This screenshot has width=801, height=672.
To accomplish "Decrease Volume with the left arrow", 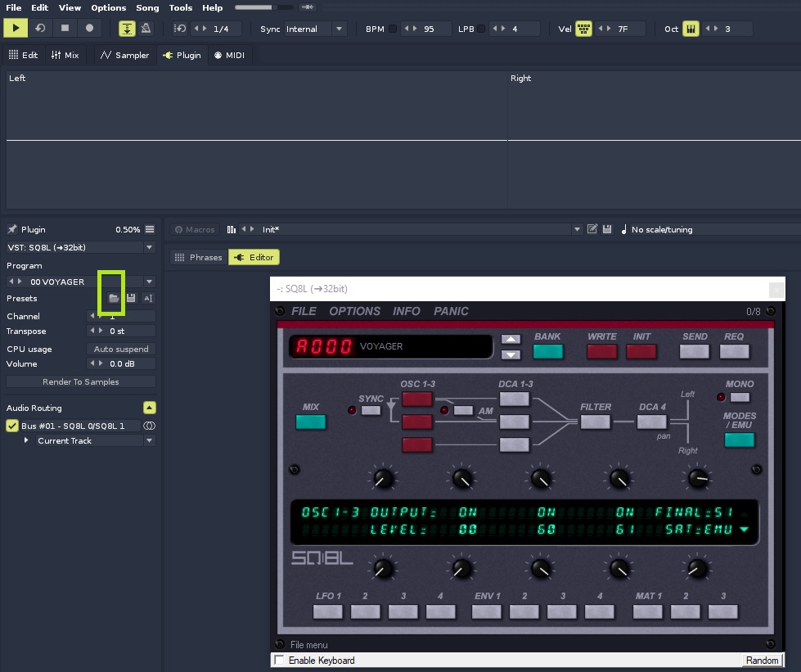I will pyautogui.click(x=92, y=363).
